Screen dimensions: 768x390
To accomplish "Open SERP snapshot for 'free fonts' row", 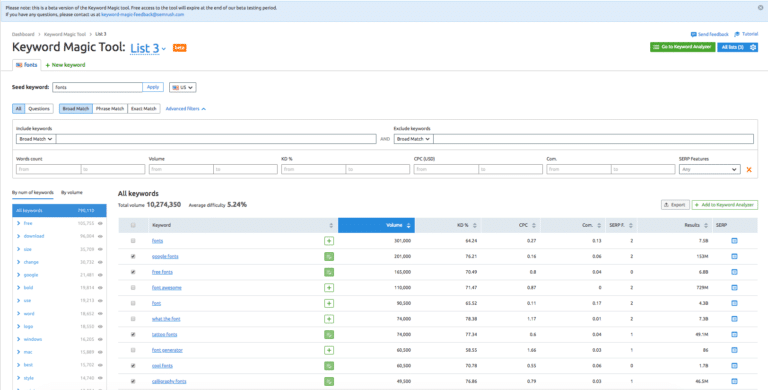I will click(x=734, y=272).
